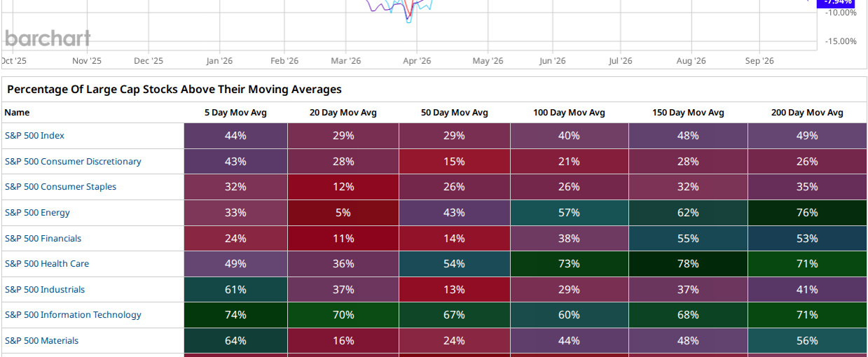Click the Name column header
This screenshot has height=357, width=868.
coord(17,113)
